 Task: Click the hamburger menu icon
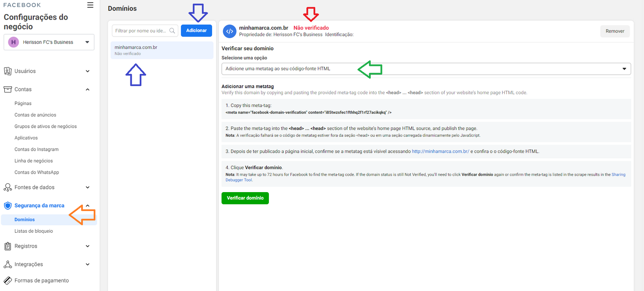(x=90, y=5)
